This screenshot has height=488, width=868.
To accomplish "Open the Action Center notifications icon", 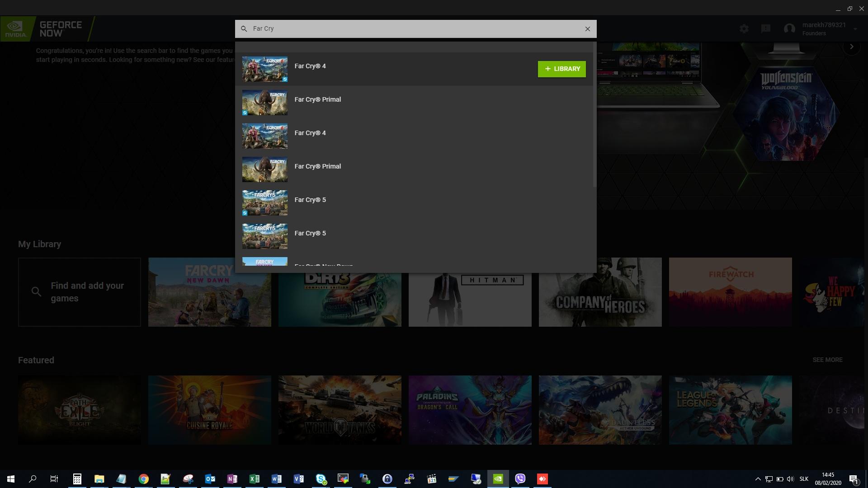I will click(854, 479).
